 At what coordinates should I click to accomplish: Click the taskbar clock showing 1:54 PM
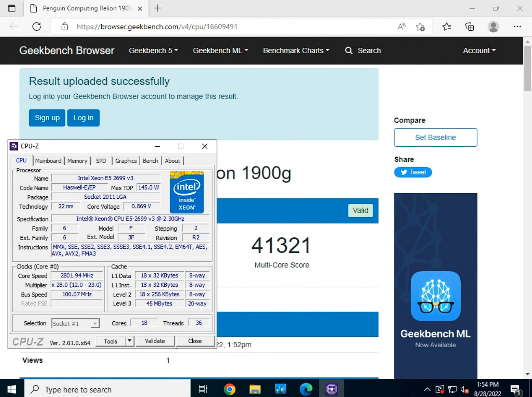488,389
